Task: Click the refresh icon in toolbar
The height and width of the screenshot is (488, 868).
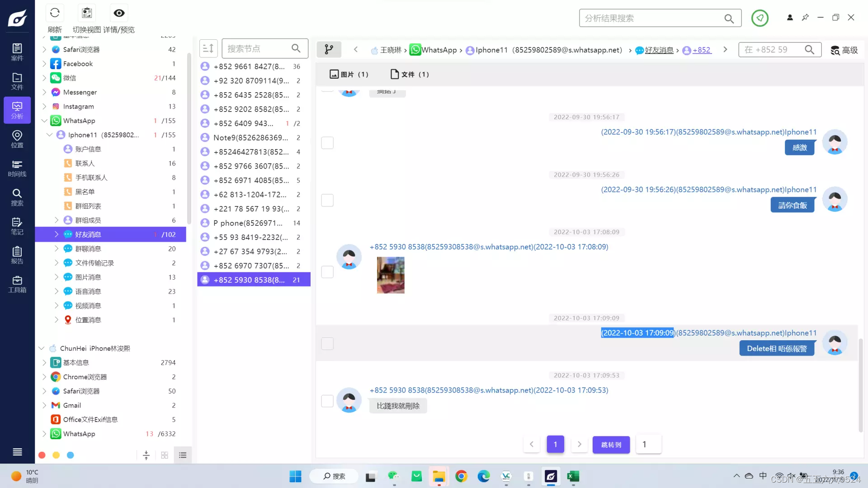Action: 55,13
